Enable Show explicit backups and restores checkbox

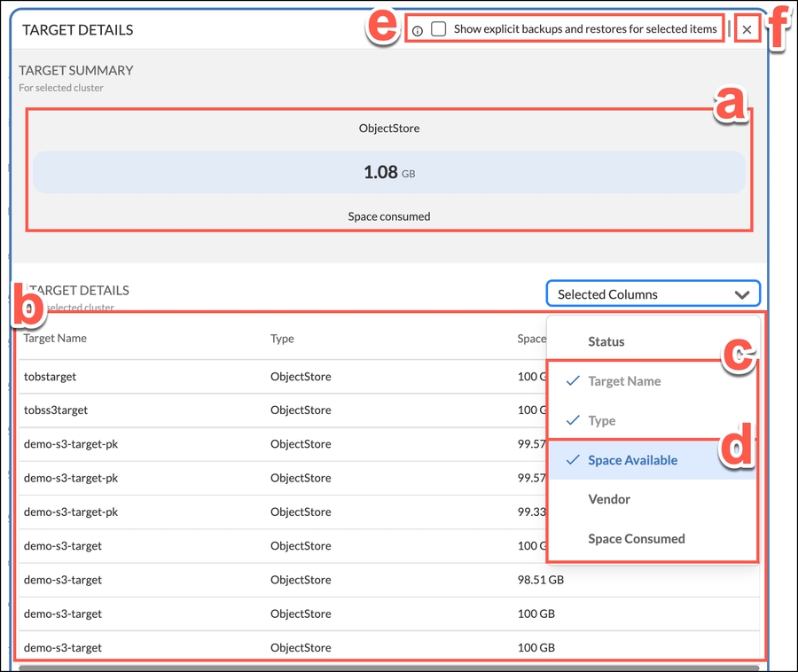(x=439, y=29)
